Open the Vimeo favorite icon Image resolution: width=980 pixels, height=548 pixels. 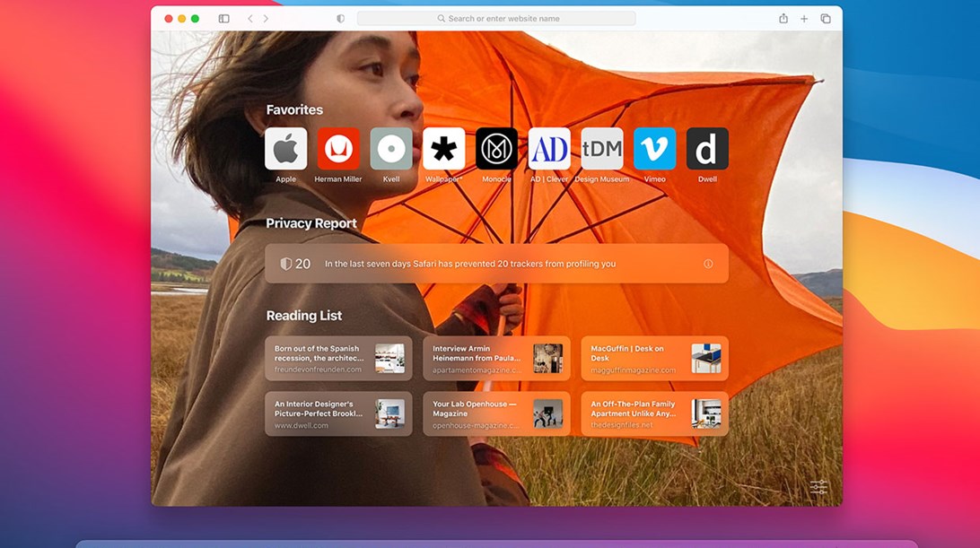(654, 149)
